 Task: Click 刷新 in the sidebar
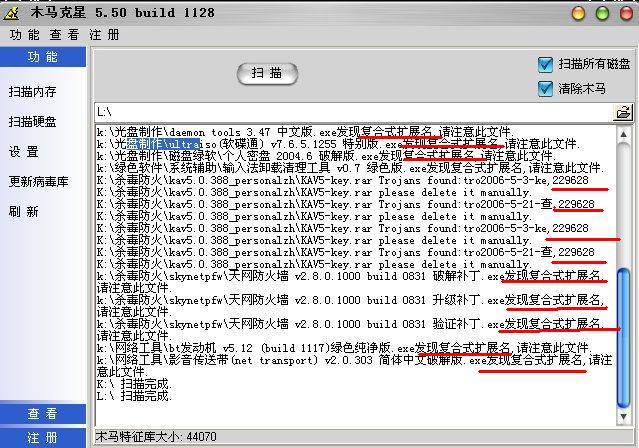(x=24, y=212)
